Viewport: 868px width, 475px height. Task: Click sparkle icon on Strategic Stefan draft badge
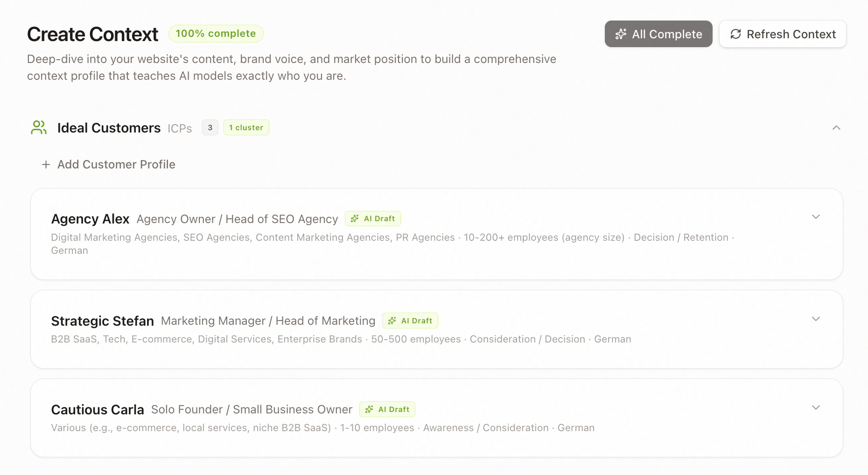(x=392, y=321)
